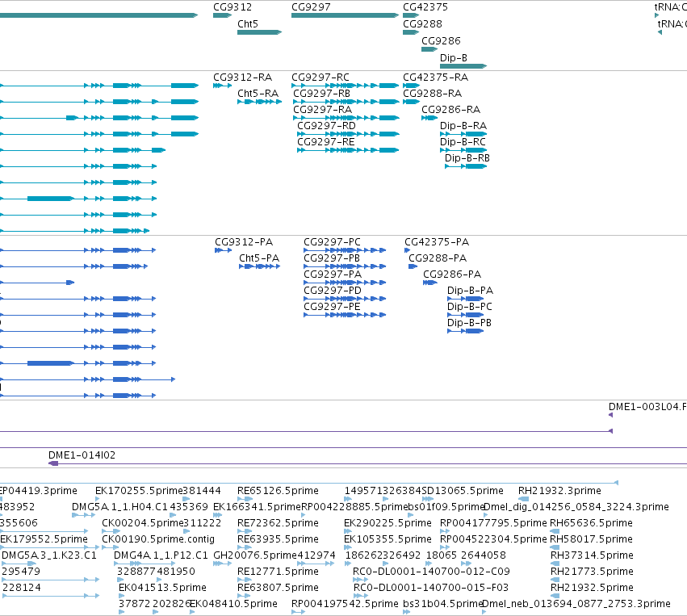
Task: Click EST DMG5A.3_1.K23.C1
Action: tap(19, 564)
